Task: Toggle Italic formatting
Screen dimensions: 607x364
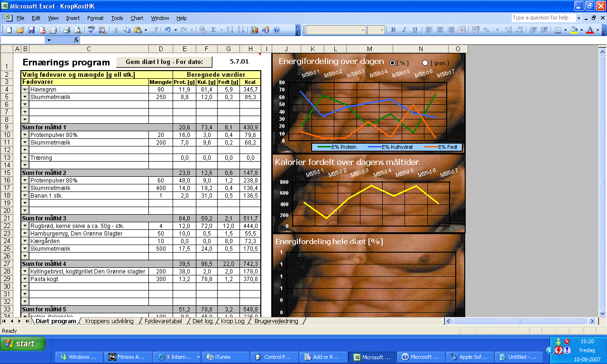Action: pyautogui.click(x=404, y=30)
